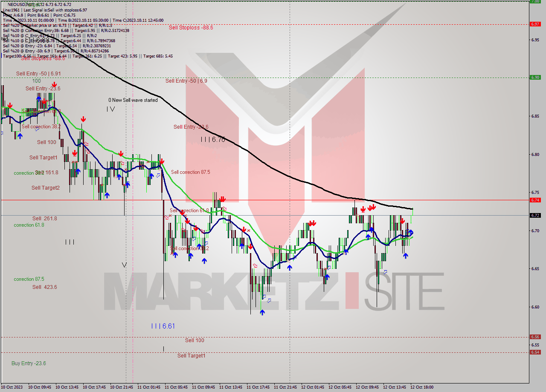Click the blue 'I I I 6.61' label

(x=163, y=326)
